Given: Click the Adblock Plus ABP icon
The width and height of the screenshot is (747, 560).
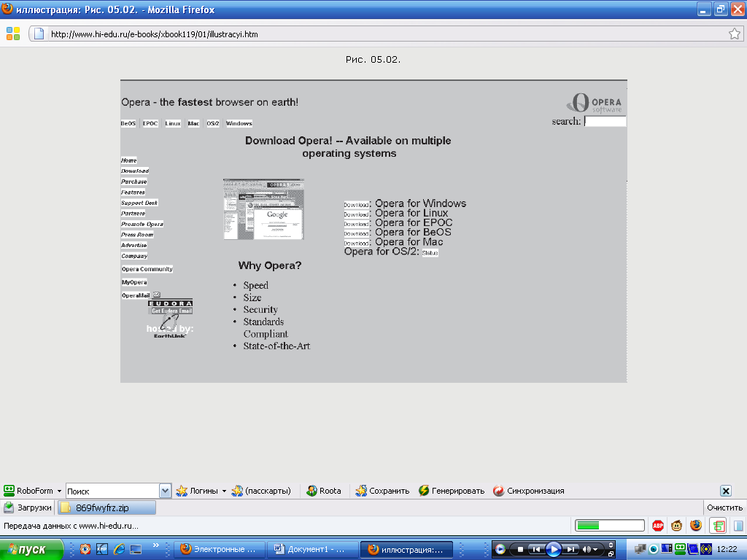Looking at the screenshot, I should point(658,526).
